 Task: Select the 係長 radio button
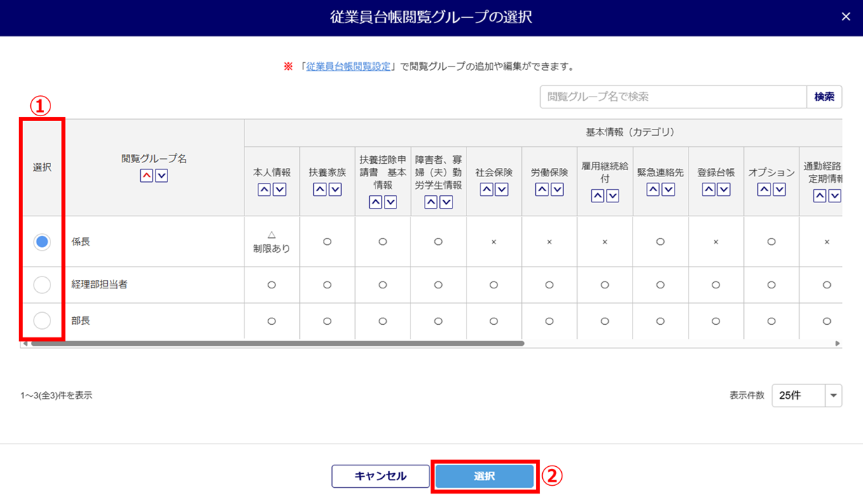coord(42,241)
